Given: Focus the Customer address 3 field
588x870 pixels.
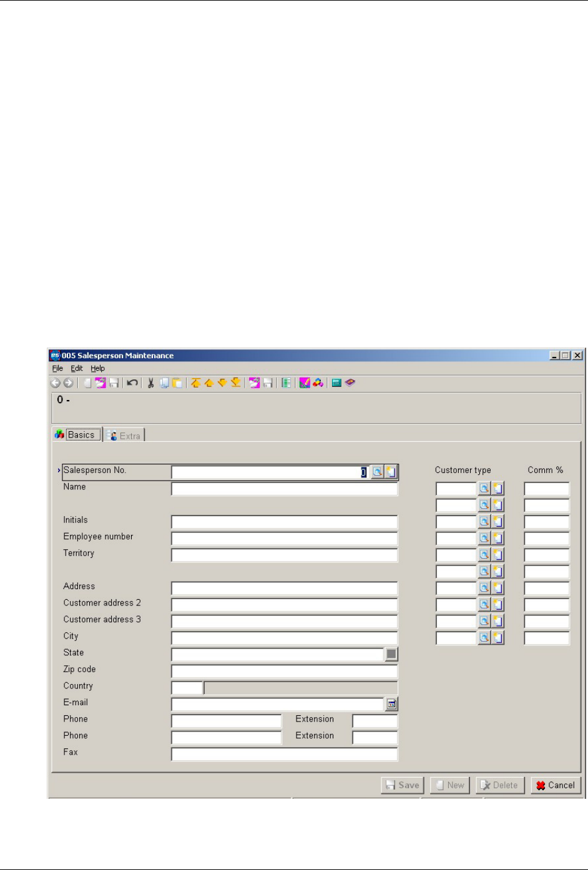Looking at the screenshot, I should pyautogui.click(x=285, y=622).
